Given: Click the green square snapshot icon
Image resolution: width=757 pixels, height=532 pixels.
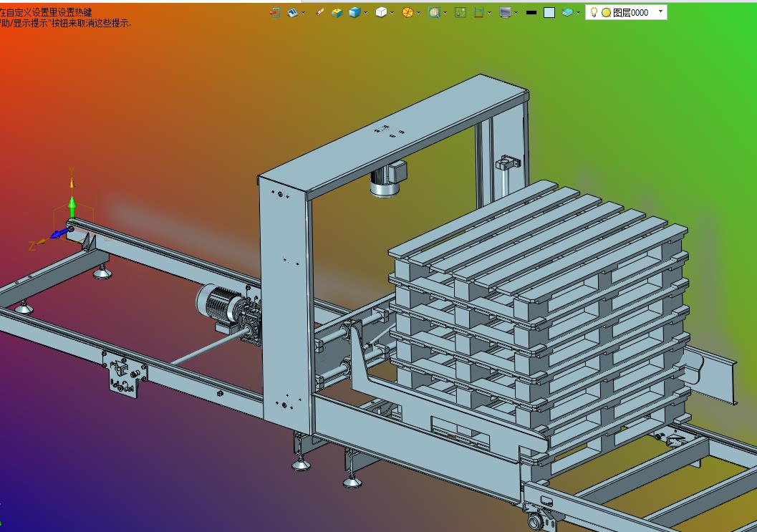Looking at the screenshot, I should tap(461, 13).
